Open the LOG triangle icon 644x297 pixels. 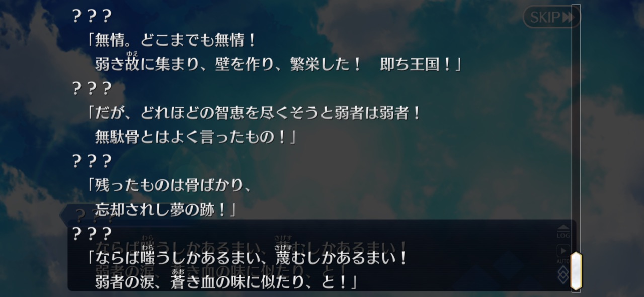[563, 231]
